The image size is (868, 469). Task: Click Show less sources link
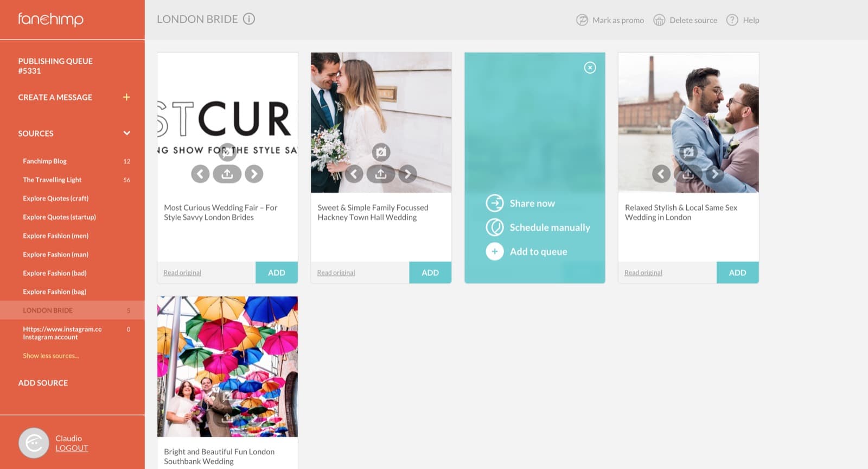51,356
